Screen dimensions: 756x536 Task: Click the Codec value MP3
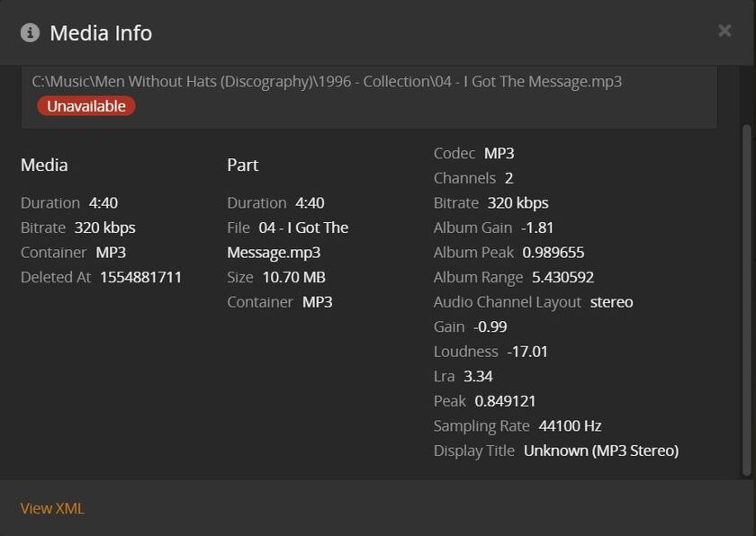tap(499, 154)
